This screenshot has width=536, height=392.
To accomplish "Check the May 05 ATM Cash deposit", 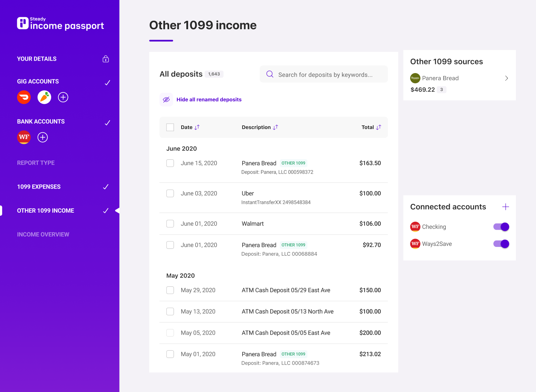I will coord(170,333).
